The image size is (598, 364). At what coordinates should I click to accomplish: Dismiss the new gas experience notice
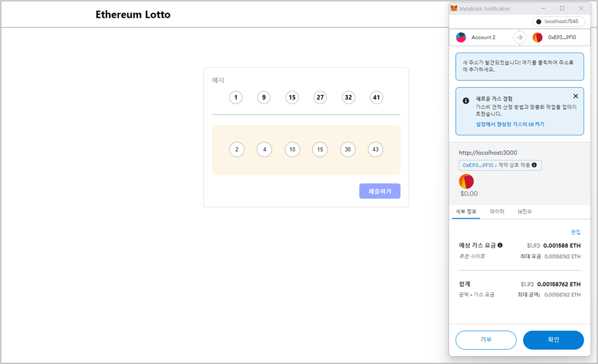click(575, 96)
